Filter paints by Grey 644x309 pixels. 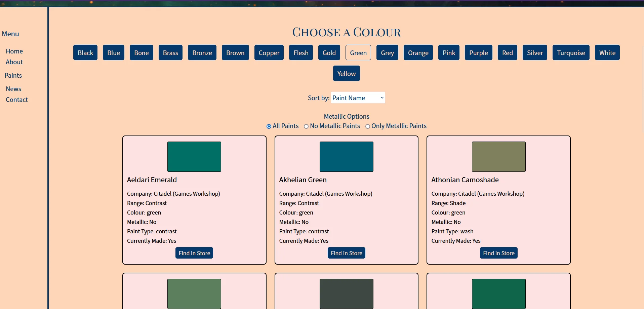[387, 52]
